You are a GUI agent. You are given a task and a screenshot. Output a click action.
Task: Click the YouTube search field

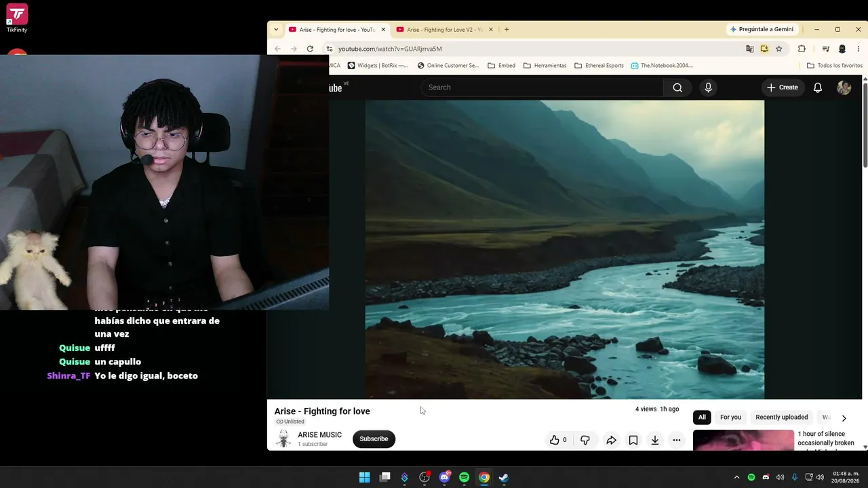(x=542, y=87)
